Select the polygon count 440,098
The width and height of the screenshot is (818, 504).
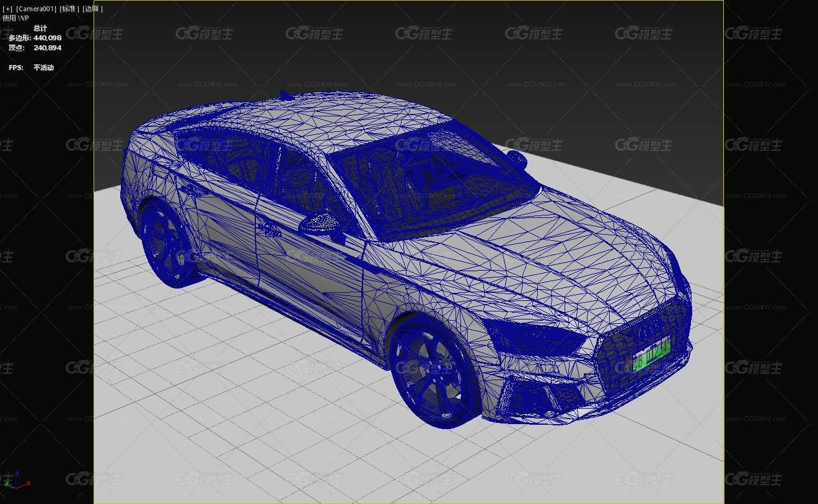(47, 38)
